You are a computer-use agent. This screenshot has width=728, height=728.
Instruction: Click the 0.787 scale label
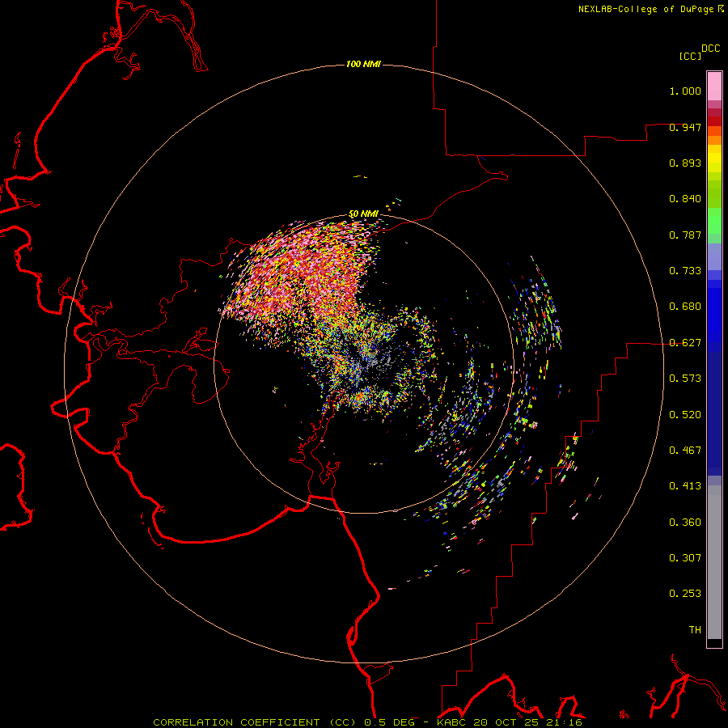685,235
